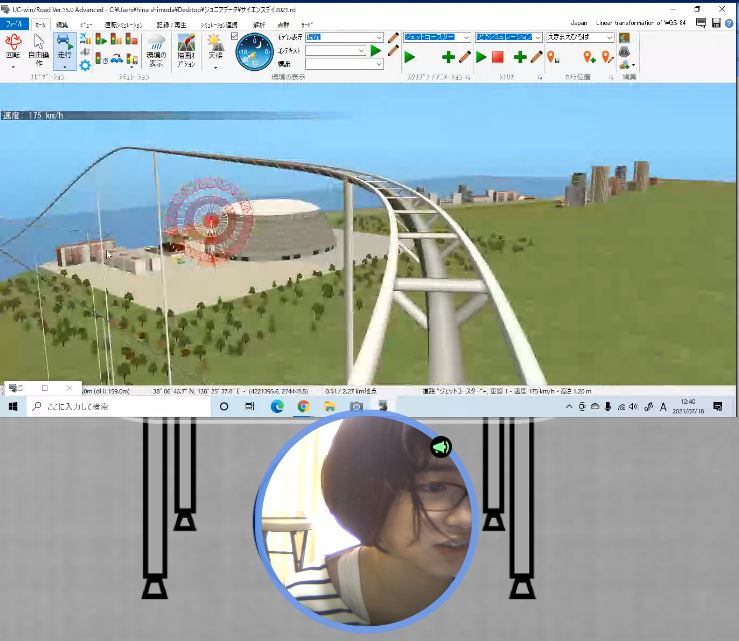Image resolution: width=739 pixels, height=641 pixels.
Task: Open the bottom environment display combo box
Action: tap(344, 64)
